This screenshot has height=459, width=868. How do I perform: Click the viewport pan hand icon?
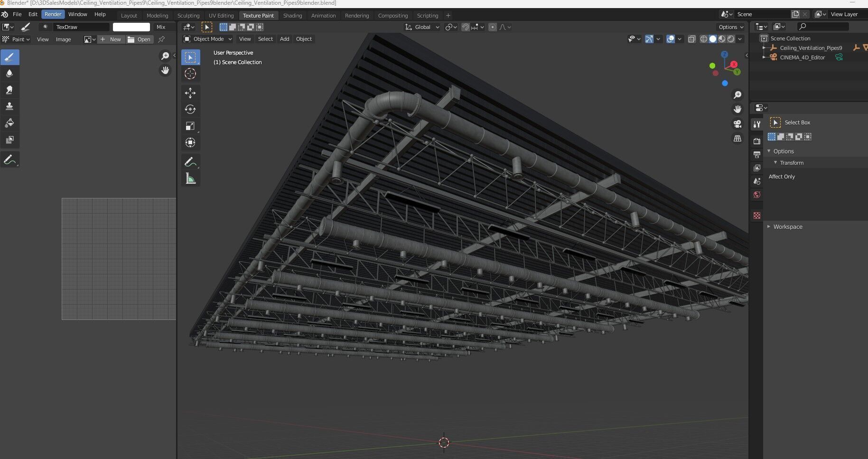pyautogui.click(x=737, y=109)
